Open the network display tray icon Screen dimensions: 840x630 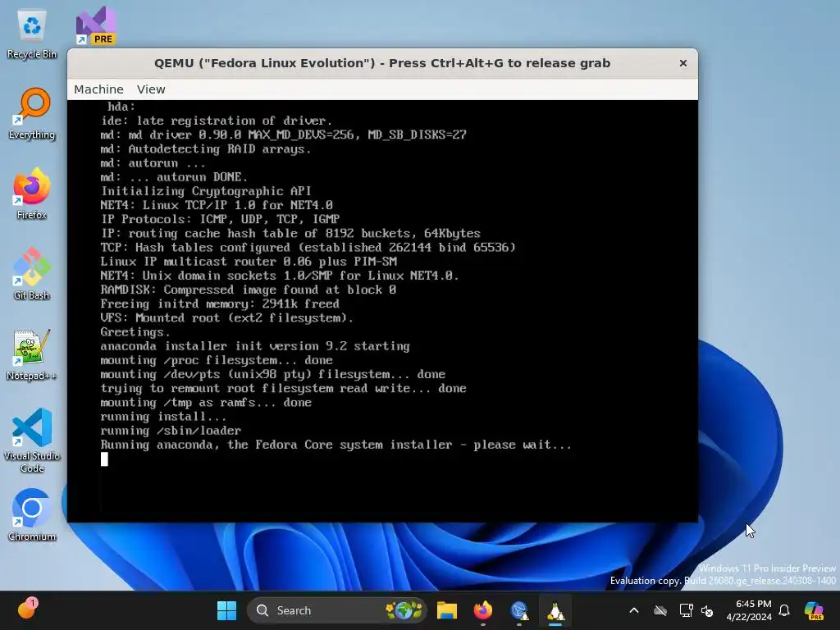point(686,610)
